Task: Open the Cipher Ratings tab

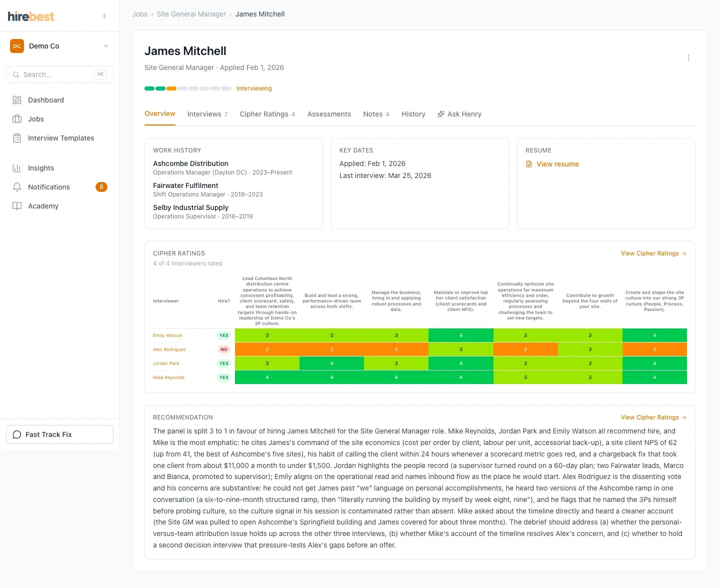Action: point(267,114)
